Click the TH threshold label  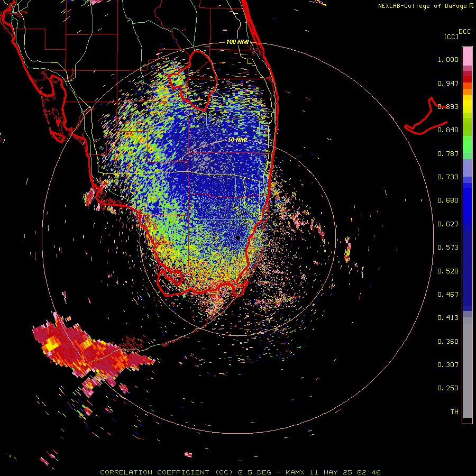point(454,412)
